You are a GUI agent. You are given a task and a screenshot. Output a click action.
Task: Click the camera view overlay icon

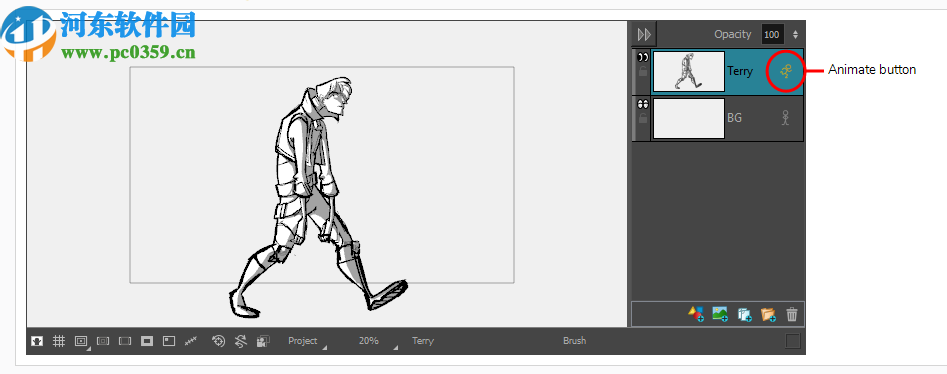(x=263, y=341)
